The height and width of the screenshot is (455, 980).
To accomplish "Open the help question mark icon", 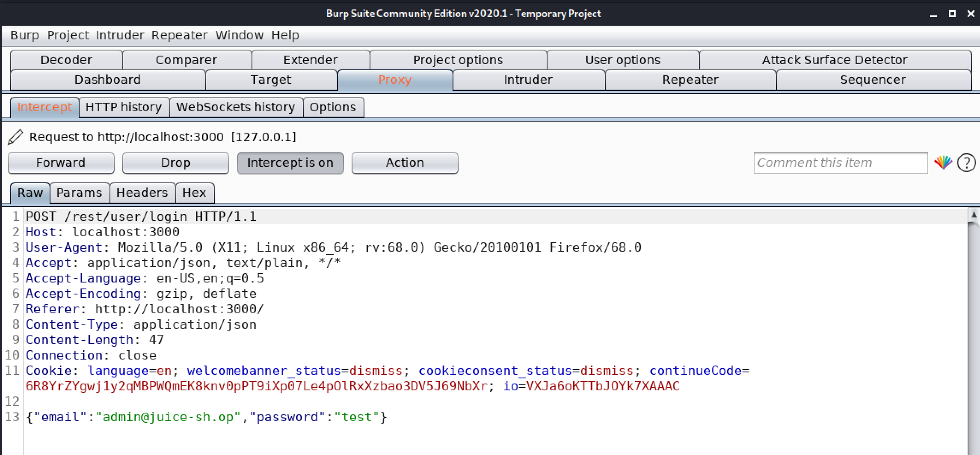I will (x=966, y=163).
